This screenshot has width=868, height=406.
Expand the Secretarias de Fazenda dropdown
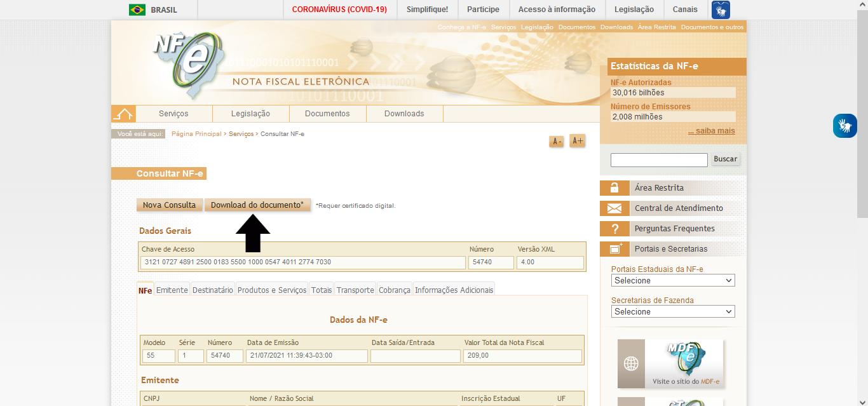click(x=673, y=311)
